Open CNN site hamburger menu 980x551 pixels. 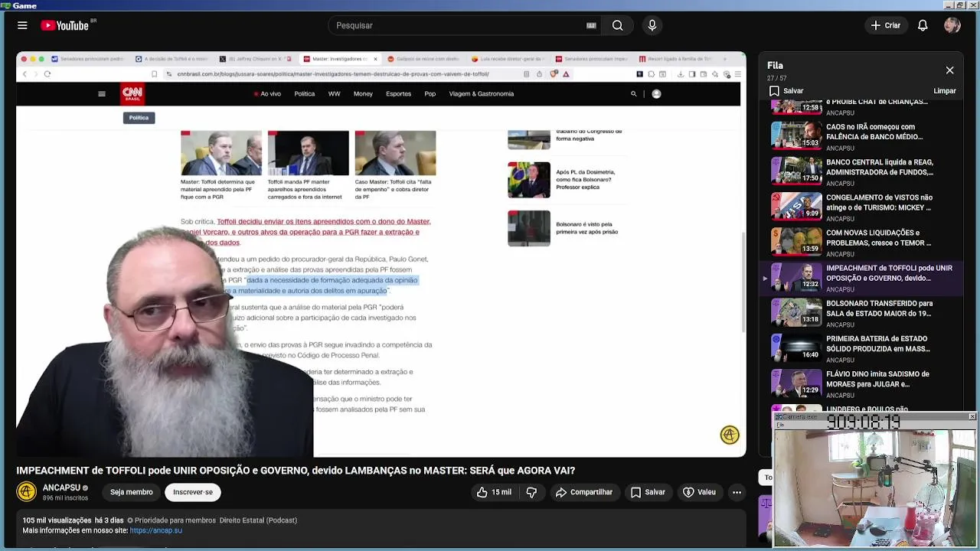click(x=101, y=94)
